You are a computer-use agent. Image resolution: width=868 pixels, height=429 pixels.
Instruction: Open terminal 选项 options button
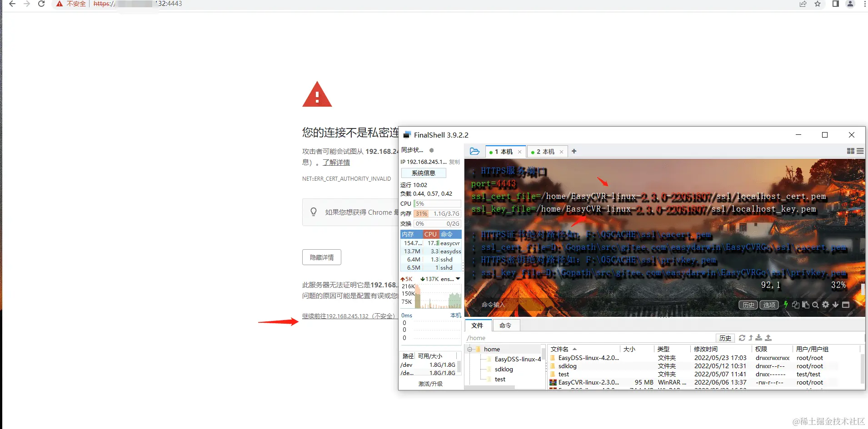point(769,305)
